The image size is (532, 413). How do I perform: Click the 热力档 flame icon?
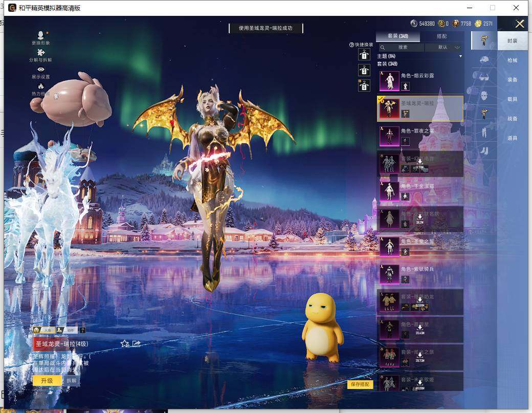(41, 86)
